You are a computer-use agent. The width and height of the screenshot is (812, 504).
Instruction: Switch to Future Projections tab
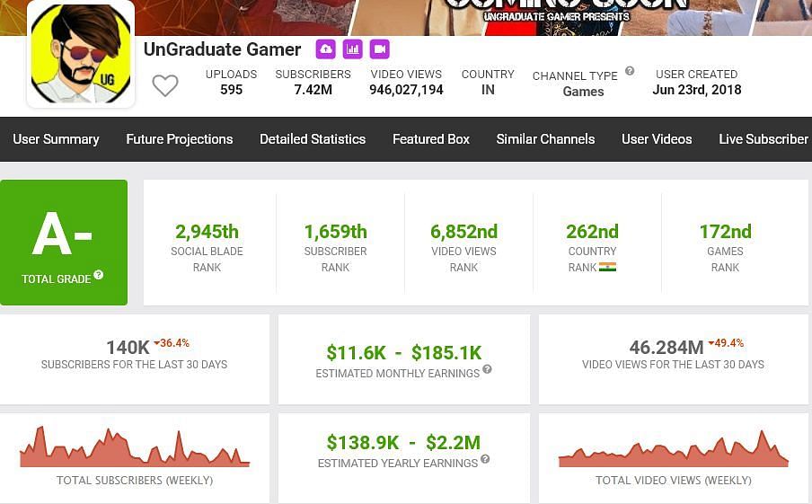[x=180, y=139]
